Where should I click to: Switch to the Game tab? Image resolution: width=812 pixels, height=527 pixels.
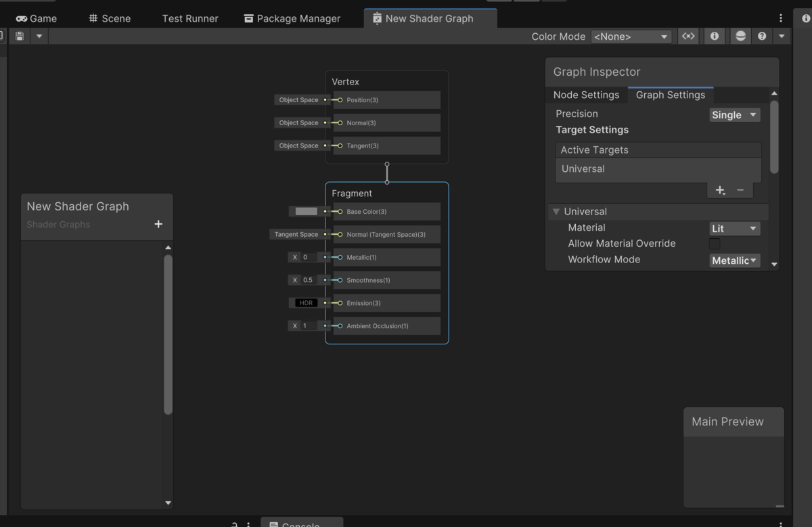(37, 18)
